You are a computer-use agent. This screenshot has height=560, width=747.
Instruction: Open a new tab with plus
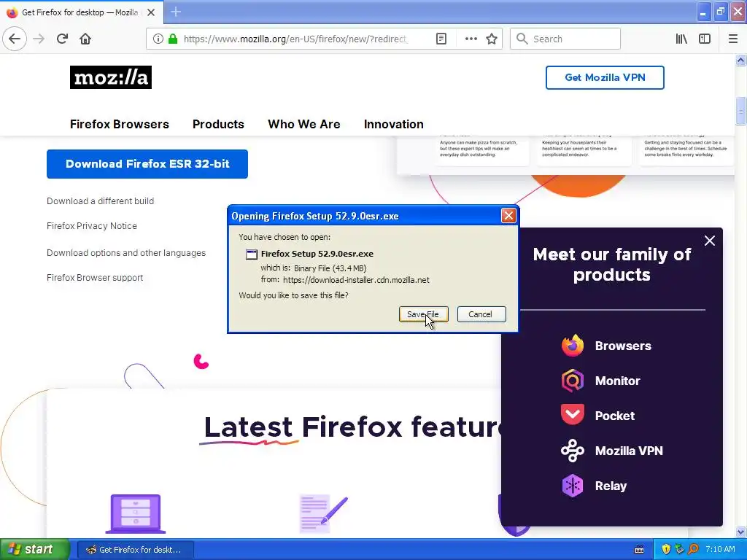click(176, 12)
